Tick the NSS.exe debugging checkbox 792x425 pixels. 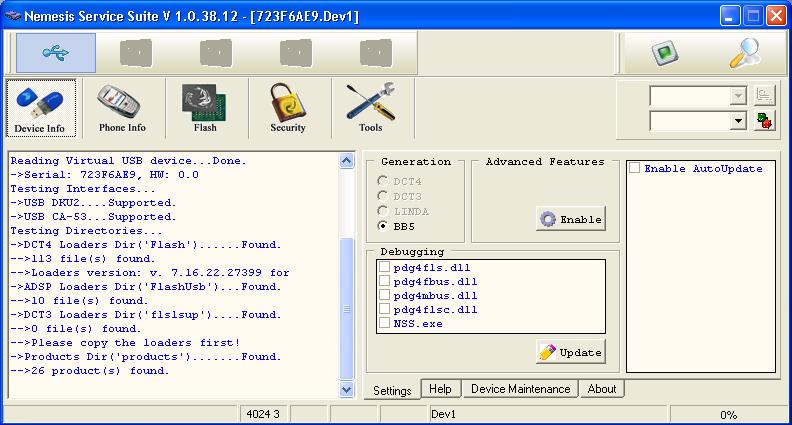pos(385,323)
